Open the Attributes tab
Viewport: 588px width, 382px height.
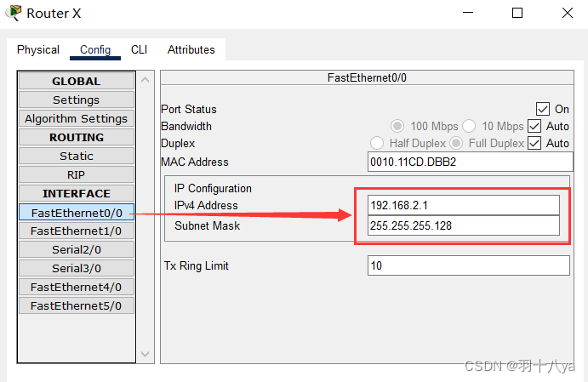(191, 49)
